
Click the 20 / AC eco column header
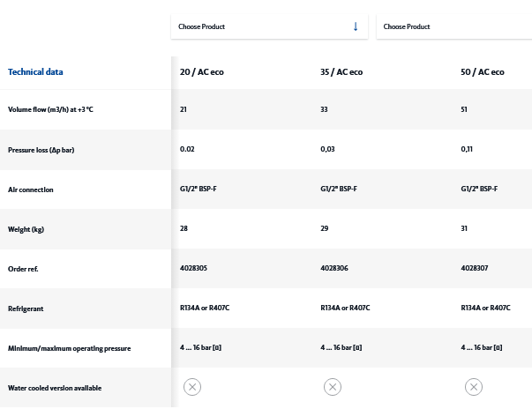tap(202, 72)
